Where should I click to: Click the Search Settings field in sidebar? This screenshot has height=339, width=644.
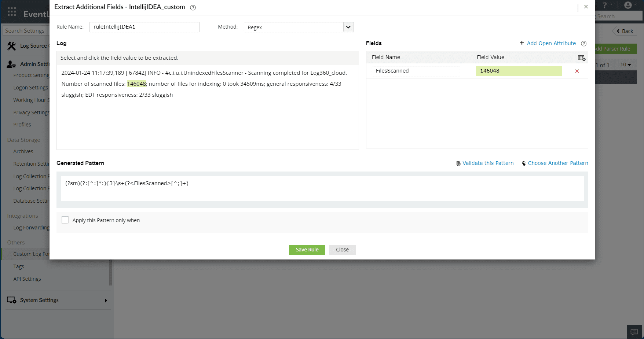[26, 31]
